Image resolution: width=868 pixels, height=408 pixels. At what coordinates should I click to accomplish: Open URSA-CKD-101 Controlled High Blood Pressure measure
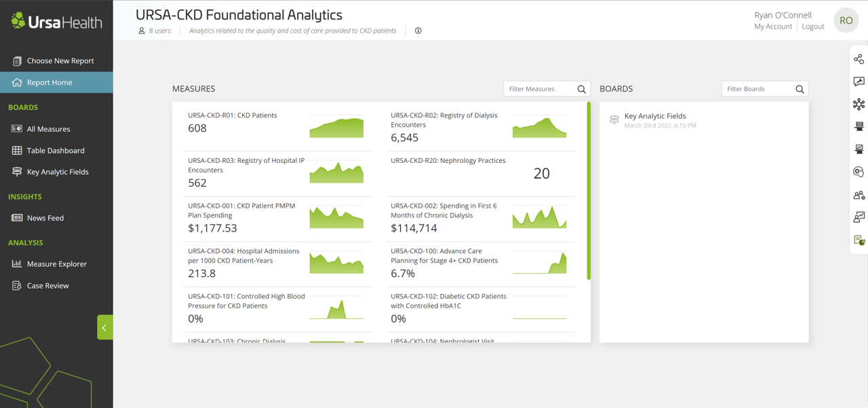click(278, 309)
